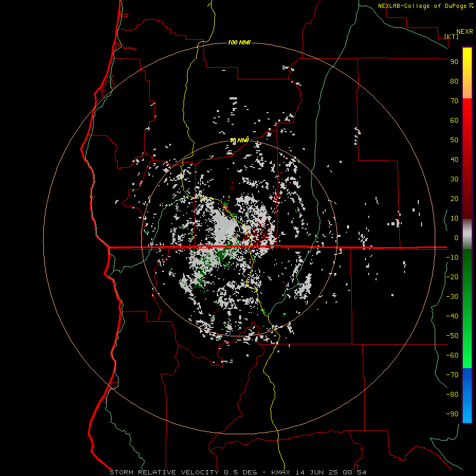Click the -40 value on velocity scale

coord(452,316)
